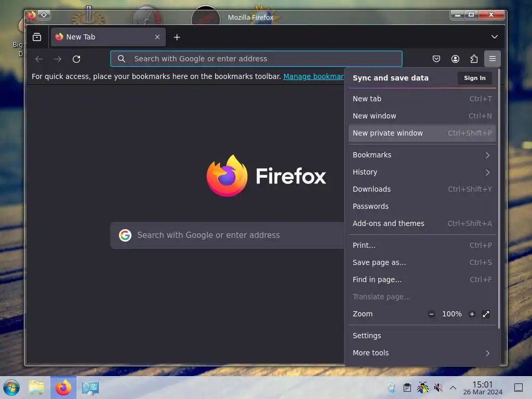Decrease zoom with minus button
The width and height of the screenshot is (532, 399).
point(431,314)
